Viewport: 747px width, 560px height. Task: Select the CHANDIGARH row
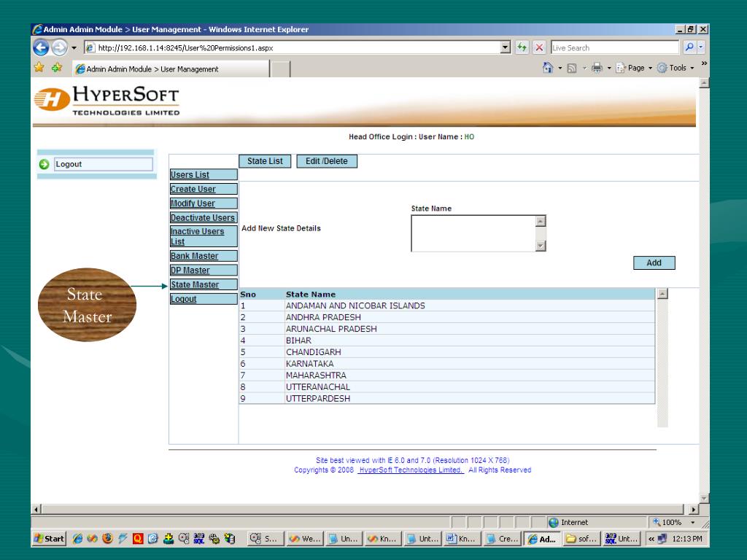[x=447, y=352]
